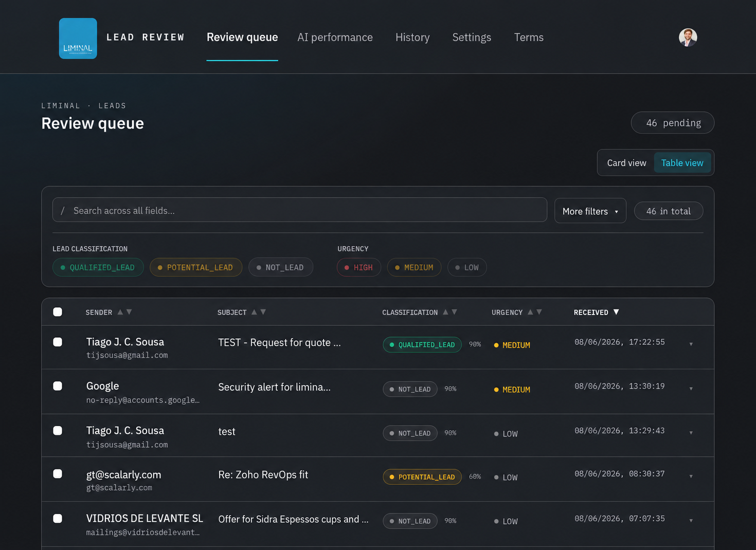Tick the gt@scalarly.com row checkbox

tap(58, 474)
